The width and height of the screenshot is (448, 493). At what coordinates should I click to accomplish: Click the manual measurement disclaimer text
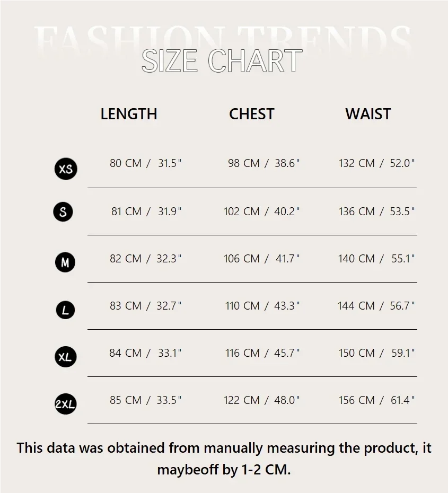[x=224, y=459]
